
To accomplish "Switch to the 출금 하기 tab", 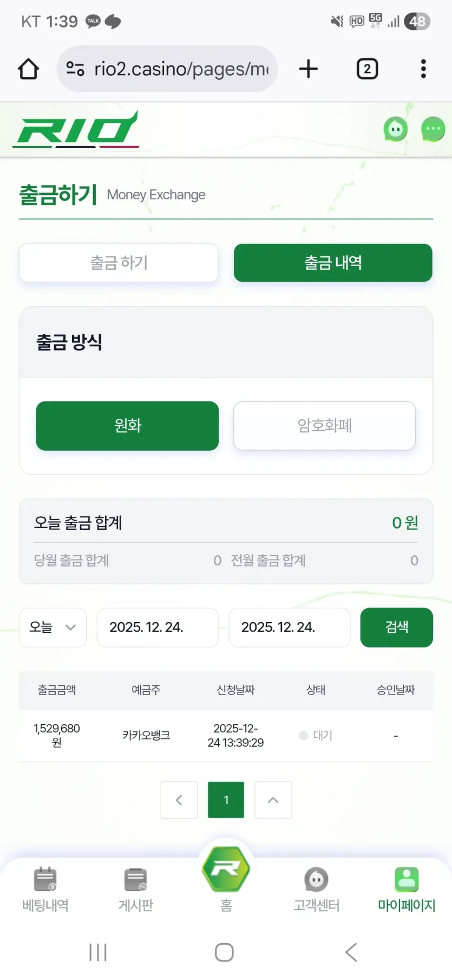I will (x=119, y=263).
